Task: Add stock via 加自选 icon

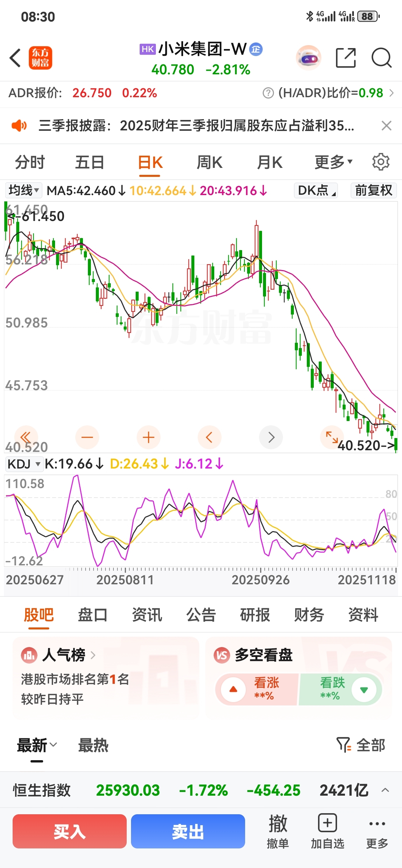Action: [x=327, y=831]
